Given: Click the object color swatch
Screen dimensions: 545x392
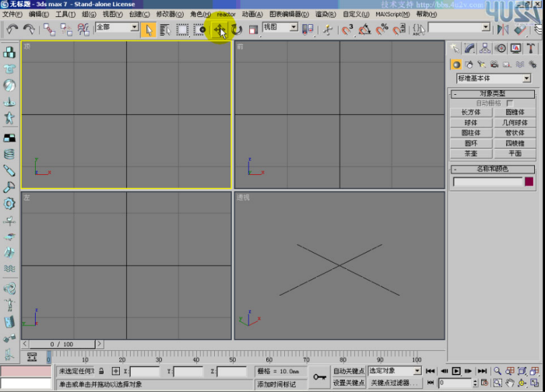Looking at the screenshot, I should click(x=529, y=182).
